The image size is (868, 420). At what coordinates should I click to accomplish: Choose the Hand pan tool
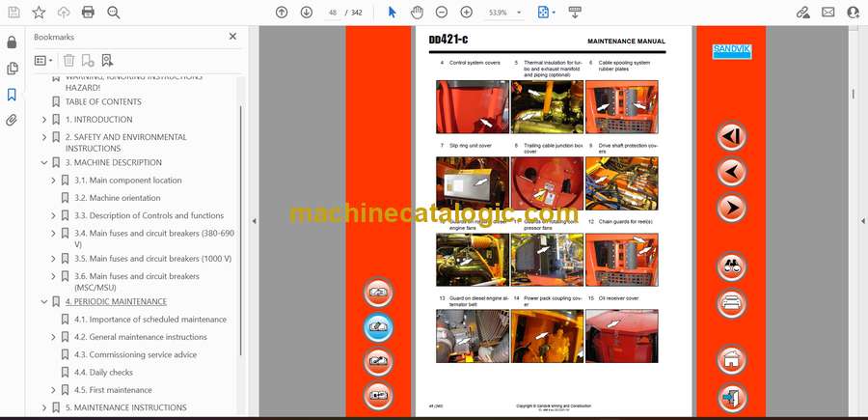tap(417, 13)
